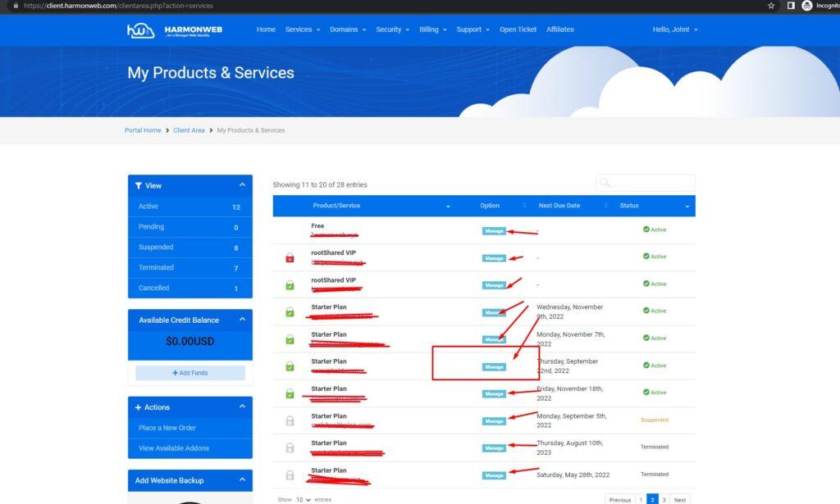This screenshot has height=504, width=840.
Task: Click the bookmark star icon in address bar
Action: point(771,6)
